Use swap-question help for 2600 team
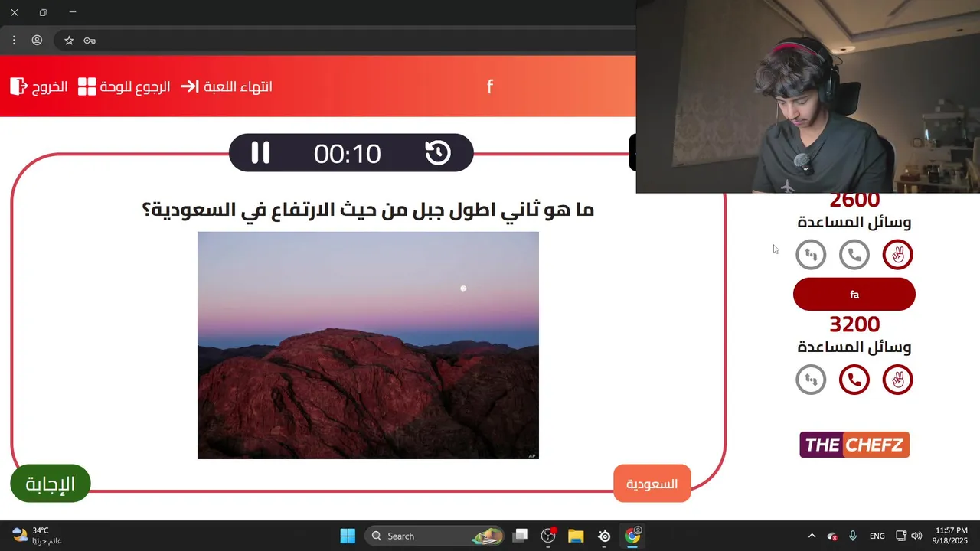 tap(811, 255)
